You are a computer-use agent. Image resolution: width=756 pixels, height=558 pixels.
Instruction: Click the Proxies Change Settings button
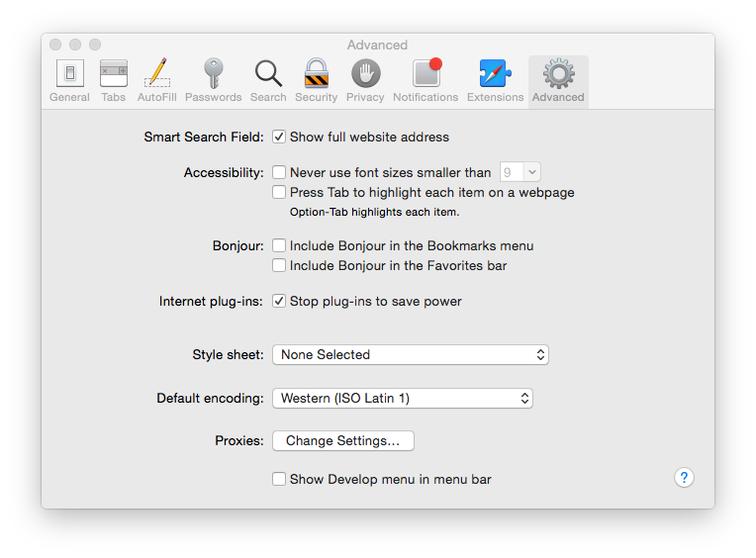(x=342, y=441)
